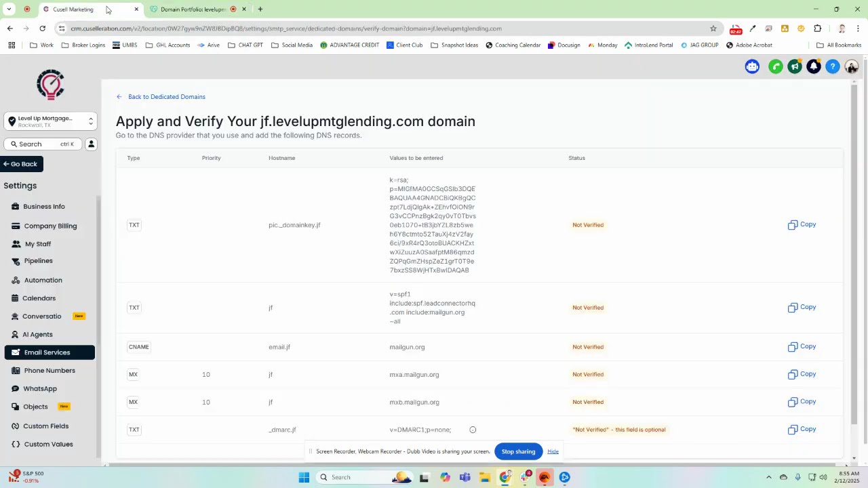Open the GHL Accounts bookmarks folder
The image size is (868, 488).
click(167, 45)
